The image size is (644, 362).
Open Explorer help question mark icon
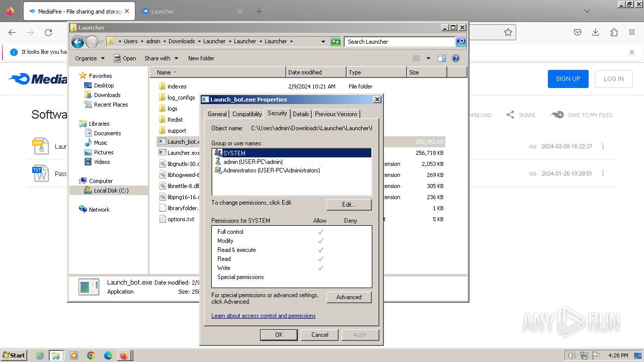tap(456, 58)
